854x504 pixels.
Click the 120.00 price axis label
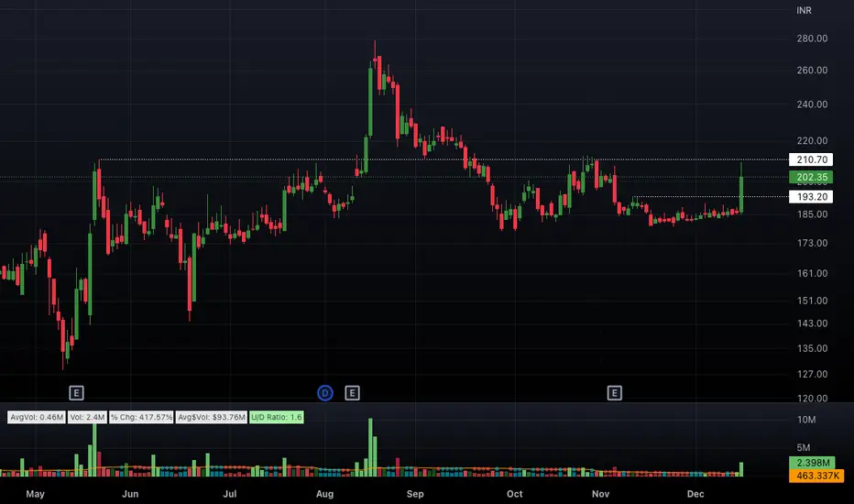click(812, 399)
